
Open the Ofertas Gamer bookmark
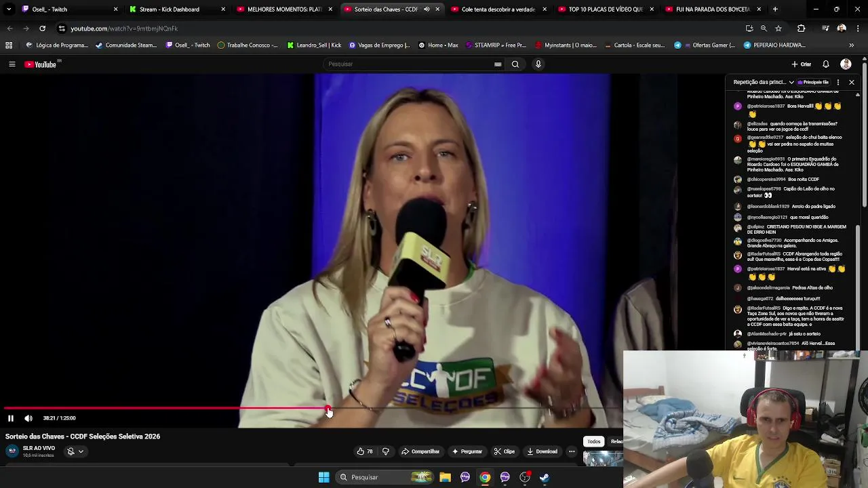[x=704, y=45]
